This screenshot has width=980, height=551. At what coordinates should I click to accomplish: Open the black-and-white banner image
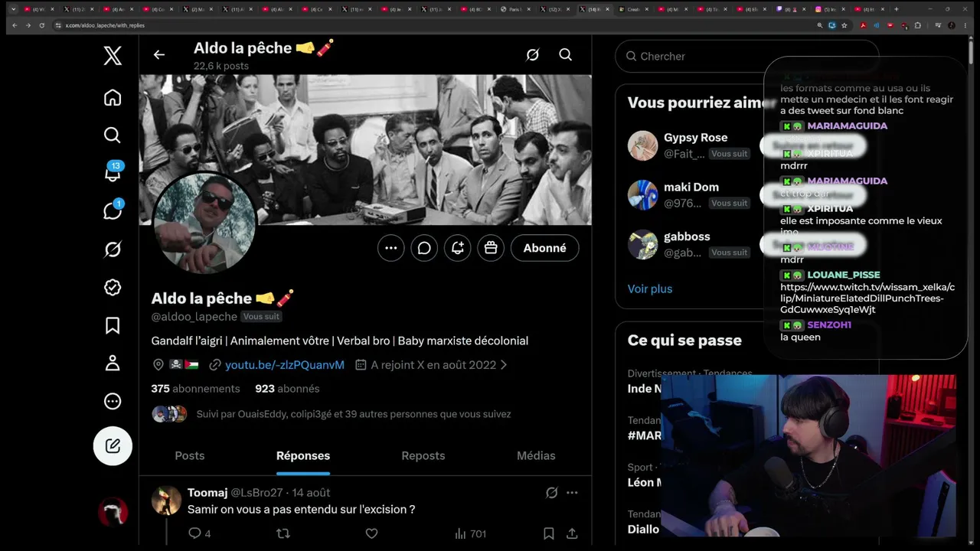click(x=365, y=149)
